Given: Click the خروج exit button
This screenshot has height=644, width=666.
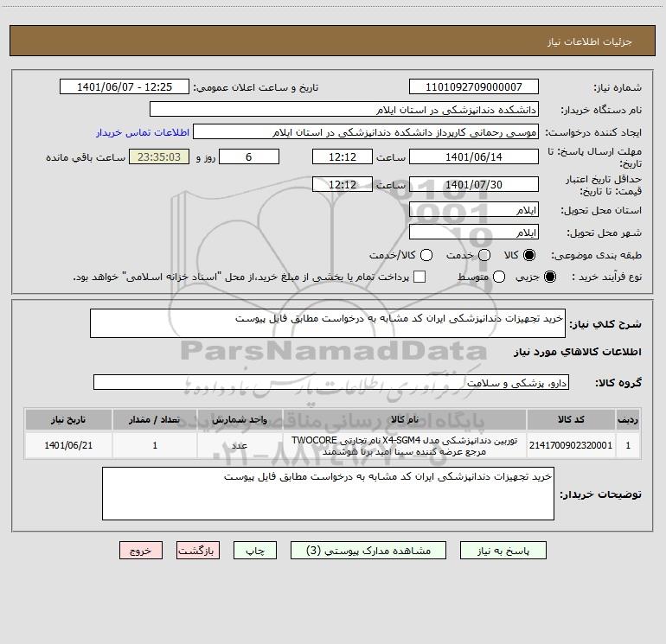Looking at the screenshot, I should [x=141, y=550].
